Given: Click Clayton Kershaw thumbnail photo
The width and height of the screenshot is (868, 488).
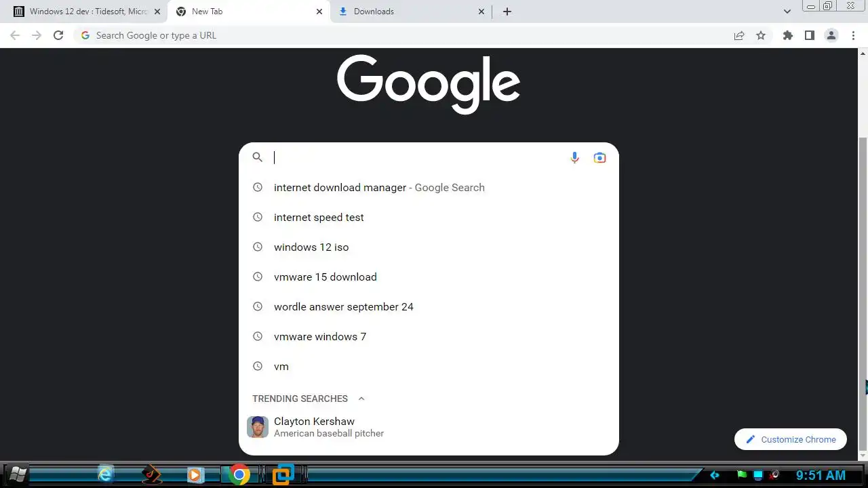Looking at the screenshot, I should (x=258, y=427).
